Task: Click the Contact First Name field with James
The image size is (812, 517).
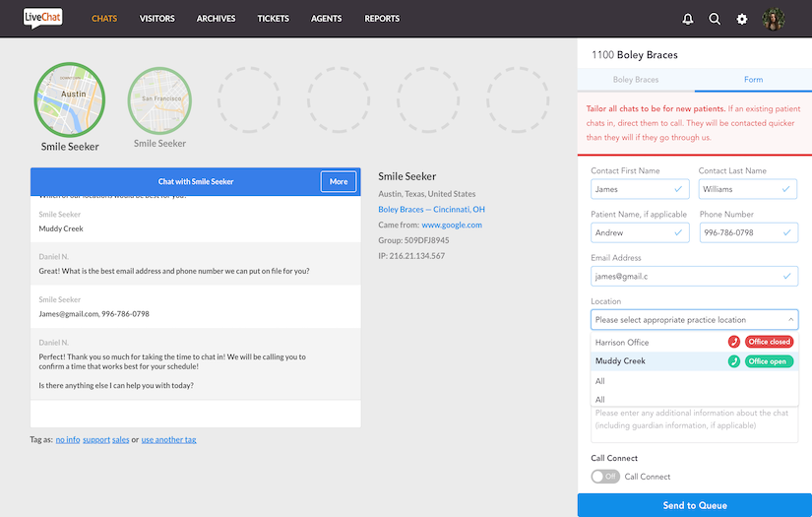Action: [640, 189]
